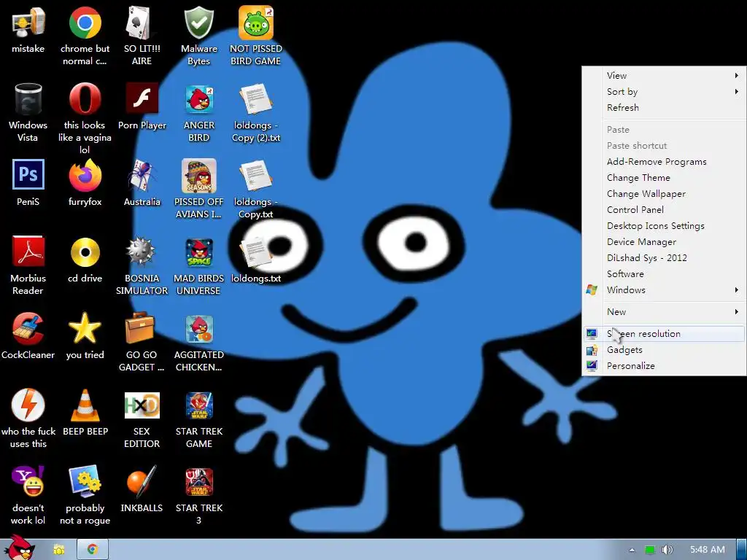This screenshot has width=747, height=560.
Task: Open the 5:48 AM taskbar clock
Action: (708, 550)
